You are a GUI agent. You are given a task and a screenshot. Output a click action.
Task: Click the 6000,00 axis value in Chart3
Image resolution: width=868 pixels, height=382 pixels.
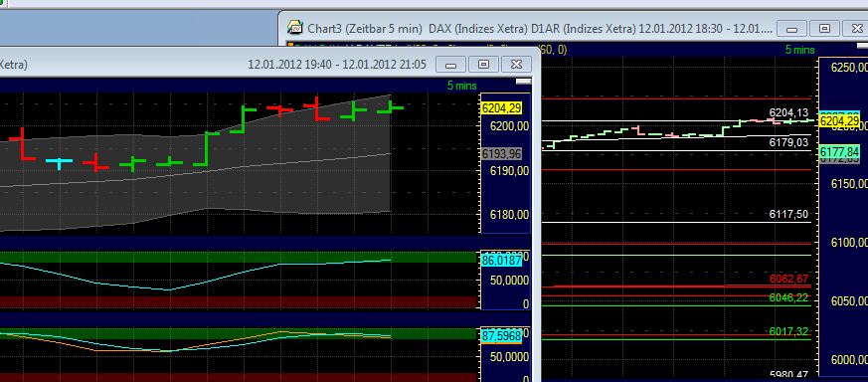(849, 360)
